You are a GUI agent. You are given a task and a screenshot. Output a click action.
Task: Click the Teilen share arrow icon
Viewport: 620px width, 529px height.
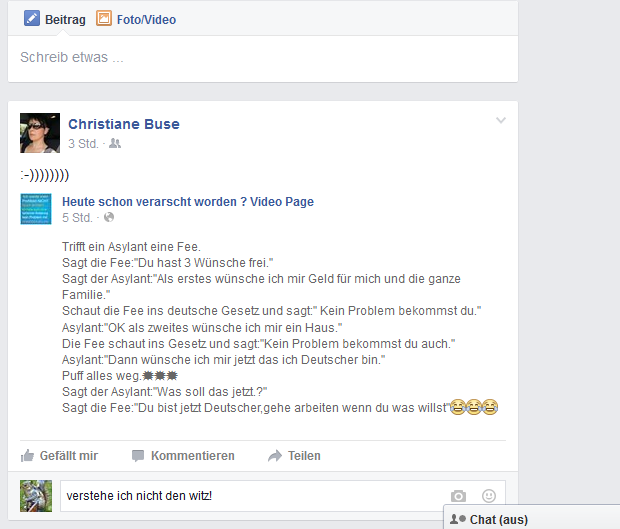[275, 455]
